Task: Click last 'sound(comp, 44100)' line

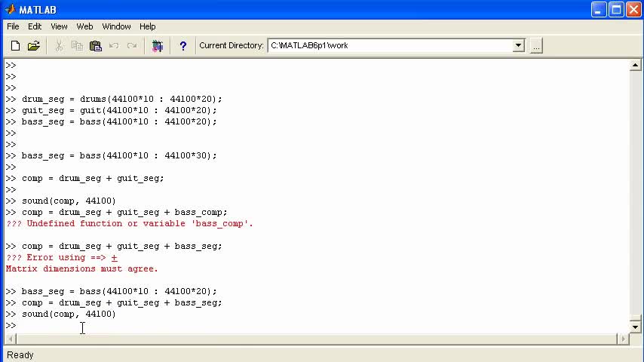Action: tap(69, 314)
